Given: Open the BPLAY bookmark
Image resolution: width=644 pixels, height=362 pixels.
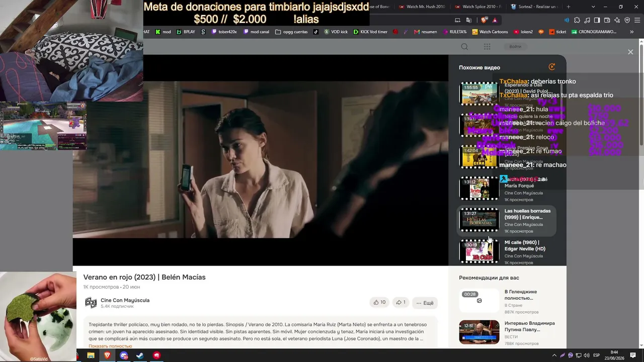Looking at the screenshot, I should [x=186, y=32].
